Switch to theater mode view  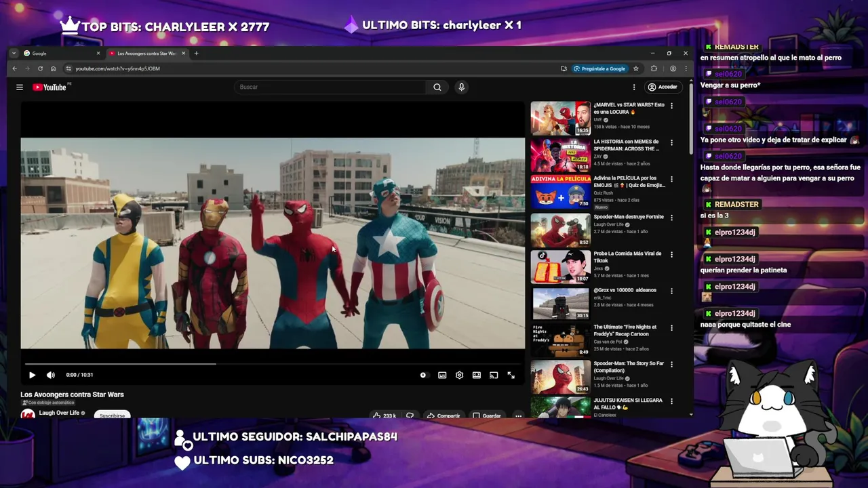(477, 375)
